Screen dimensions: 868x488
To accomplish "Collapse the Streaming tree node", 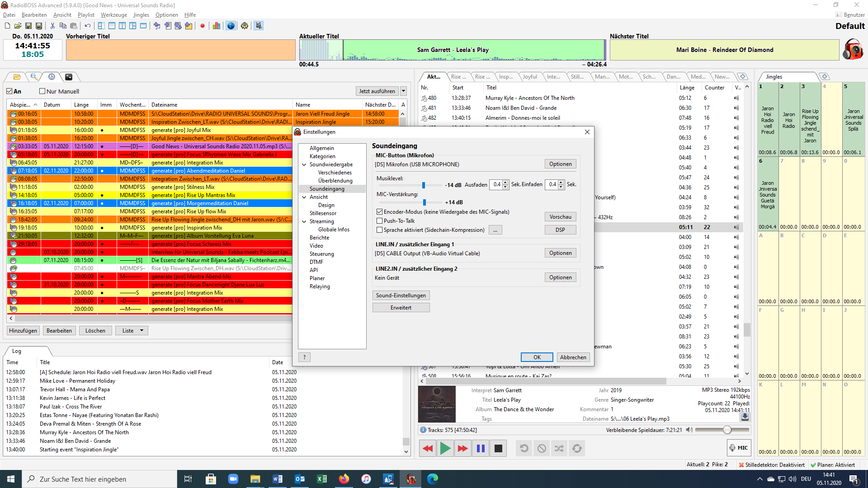I will coord(304,221).
